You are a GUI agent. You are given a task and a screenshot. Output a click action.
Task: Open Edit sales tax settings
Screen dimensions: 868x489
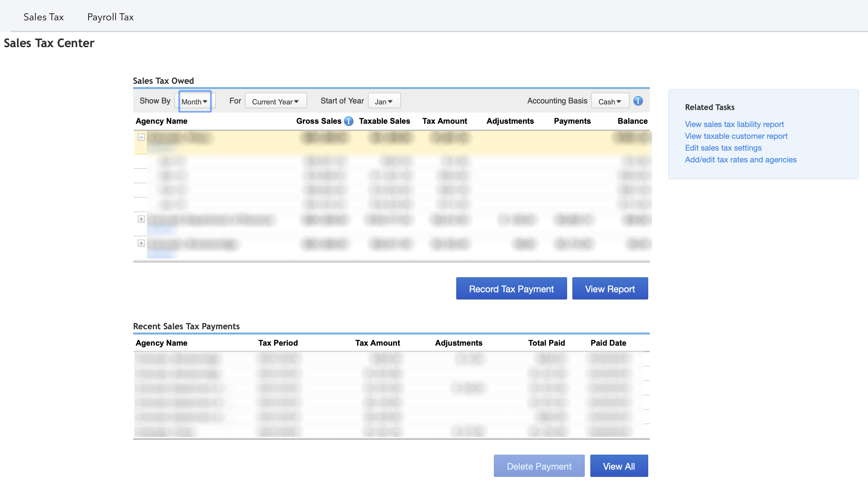[x=723, y=148]
